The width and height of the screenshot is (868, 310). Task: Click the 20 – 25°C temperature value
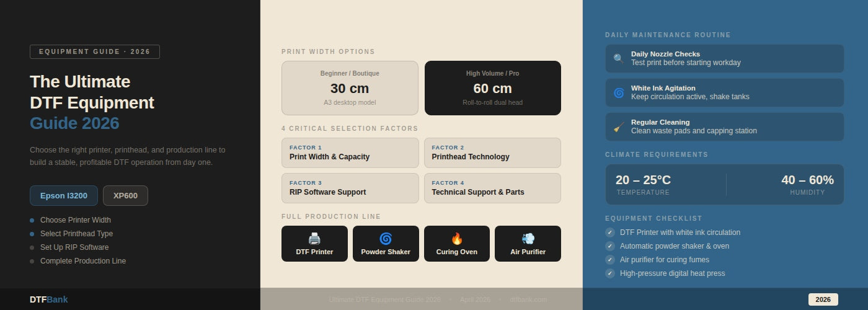pos(643,180)
